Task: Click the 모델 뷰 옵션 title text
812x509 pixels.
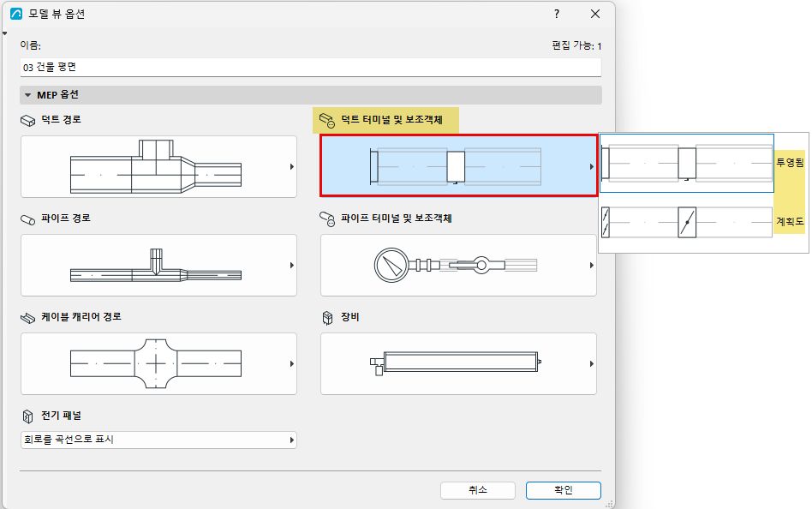Action: tap(57, 14)
